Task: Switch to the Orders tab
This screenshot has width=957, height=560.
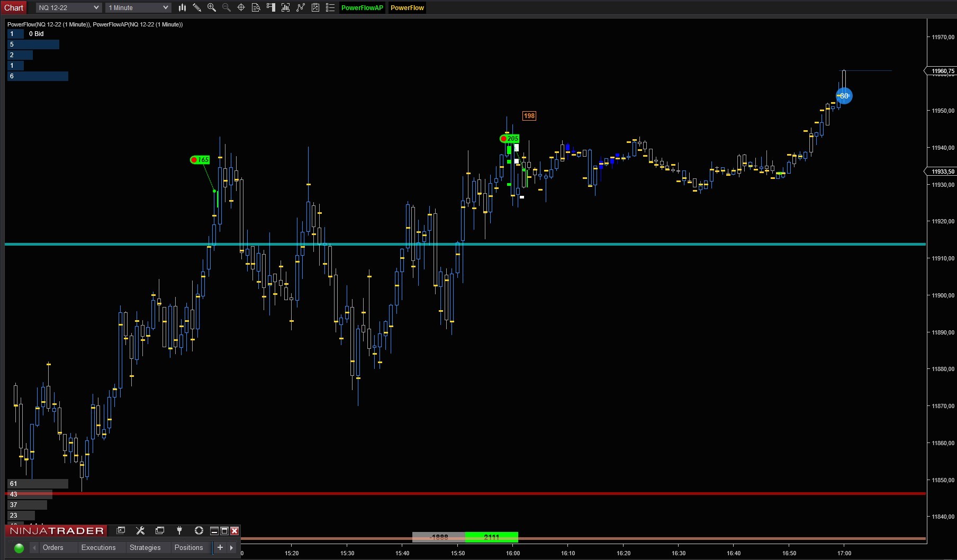Action: point(53,548)
